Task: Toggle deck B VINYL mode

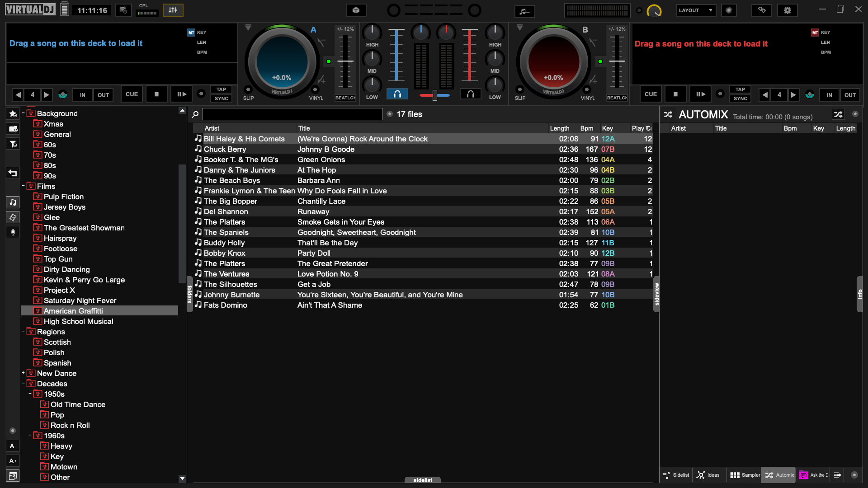Action: pyautogui.click(x=587, y=89)
